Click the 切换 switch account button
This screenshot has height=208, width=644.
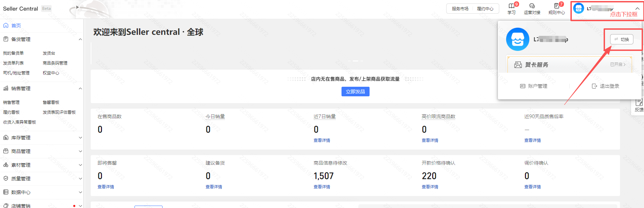coord(621,39)
